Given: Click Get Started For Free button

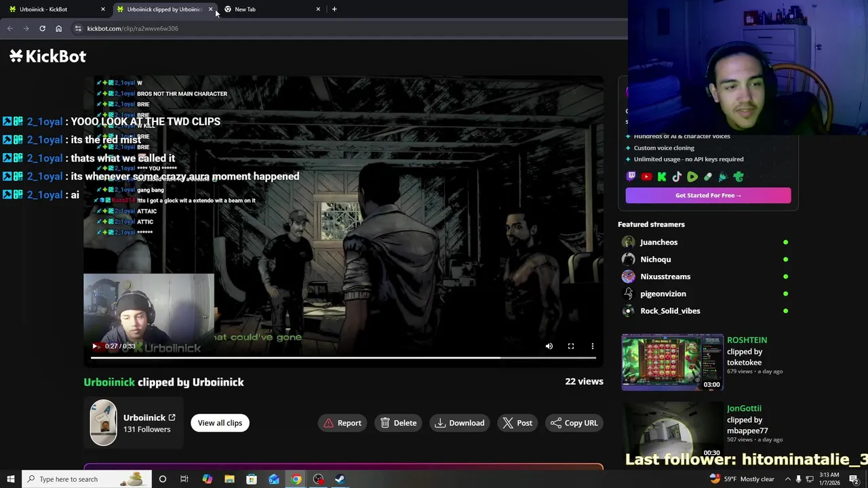Looking at the screenshot, I should click(x=708, y=195).
